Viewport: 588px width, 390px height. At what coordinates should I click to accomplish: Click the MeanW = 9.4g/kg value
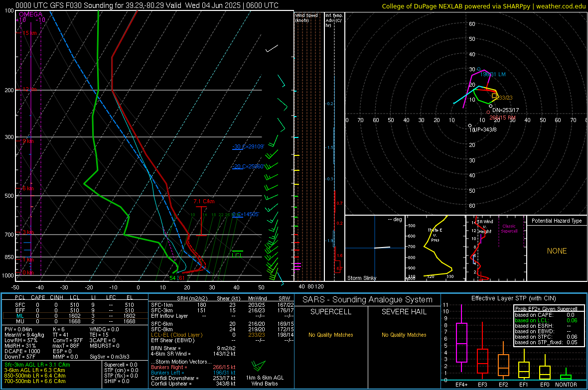pos(24,335)
